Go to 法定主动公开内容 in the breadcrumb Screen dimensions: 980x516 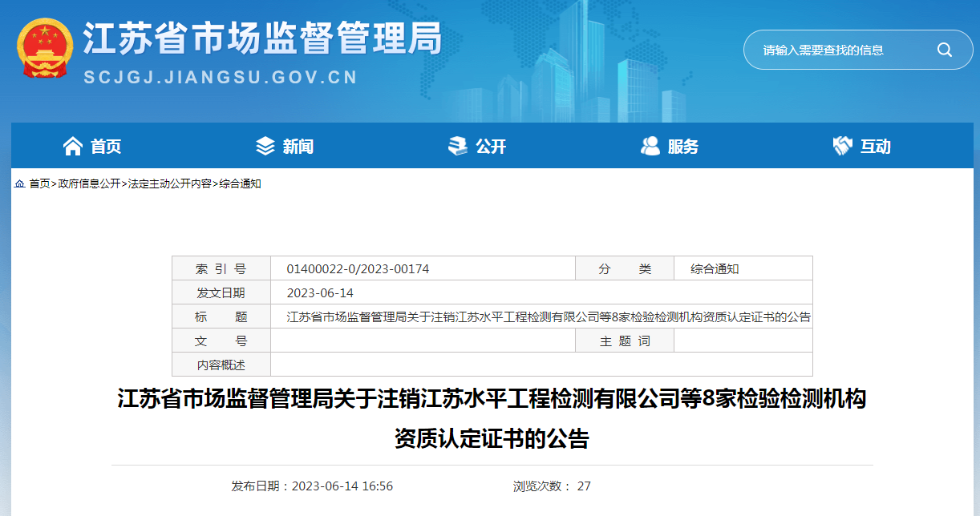click(169, 183)
